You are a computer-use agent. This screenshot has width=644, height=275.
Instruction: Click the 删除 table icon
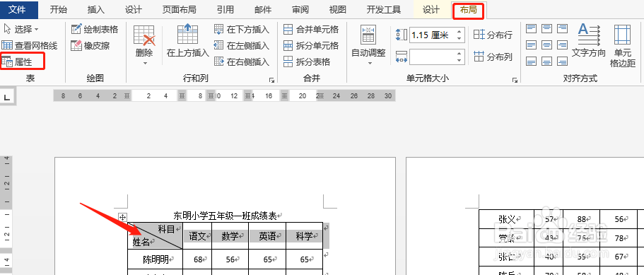144,36
